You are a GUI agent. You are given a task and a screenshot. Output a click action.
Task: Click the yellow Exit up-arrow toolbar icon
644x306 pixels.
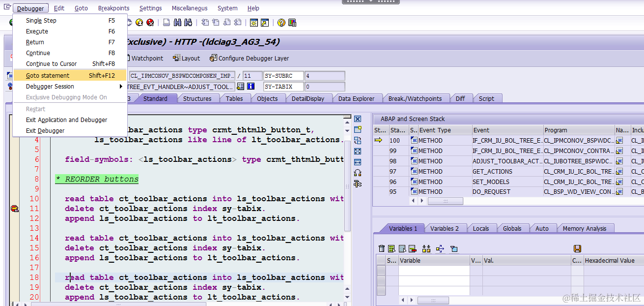point(139,23)
